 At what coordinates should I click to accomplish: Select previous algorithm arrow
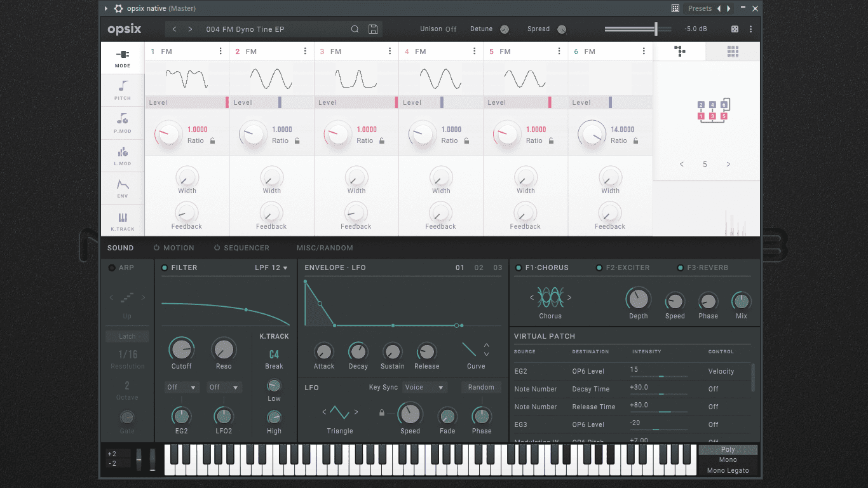682,165
